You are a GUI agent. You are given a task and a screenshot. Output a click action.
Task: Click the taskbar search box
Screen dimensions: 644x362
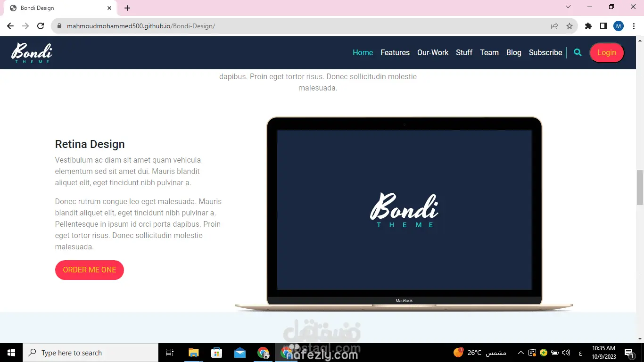tap(91, 353)
